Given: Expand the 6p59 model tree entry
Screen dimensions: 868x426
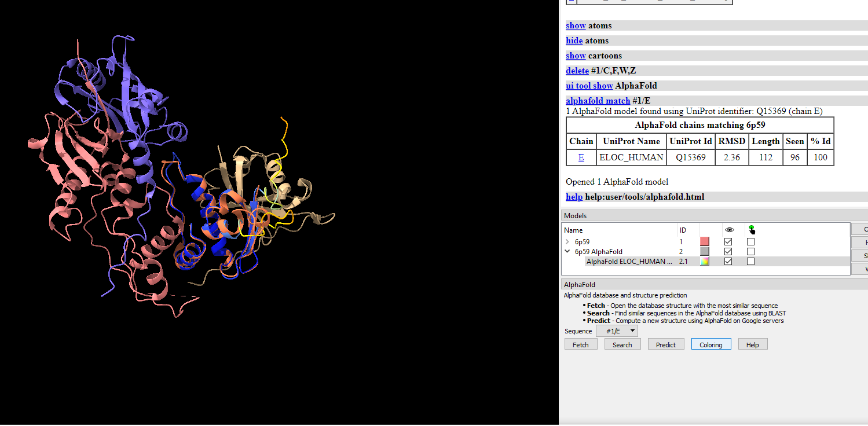Looking at the screenshot, I should (567, 241).
